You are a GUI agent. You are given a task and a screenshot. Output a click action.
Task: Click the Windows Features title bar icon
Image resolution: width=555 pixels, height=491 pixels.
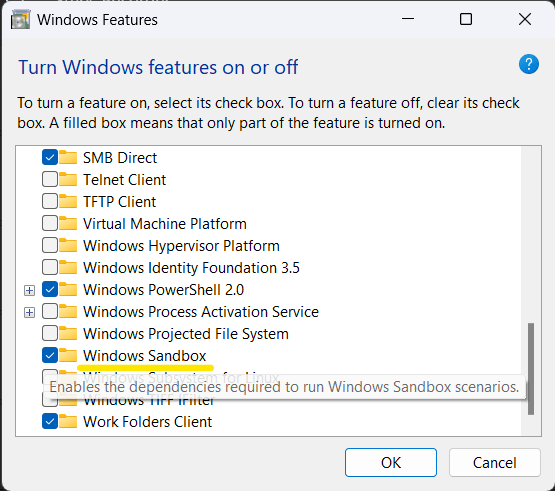21,19
